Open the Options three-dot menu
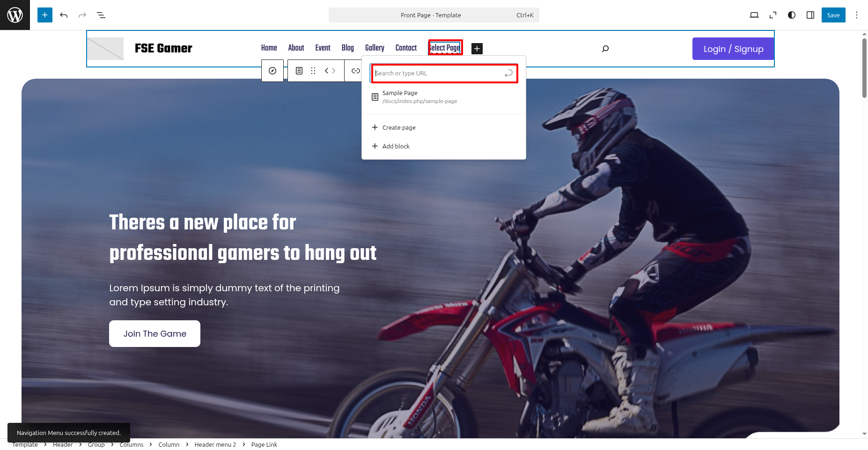The width and height of the screenshot is (868, 450). click(x=857, y=15)
